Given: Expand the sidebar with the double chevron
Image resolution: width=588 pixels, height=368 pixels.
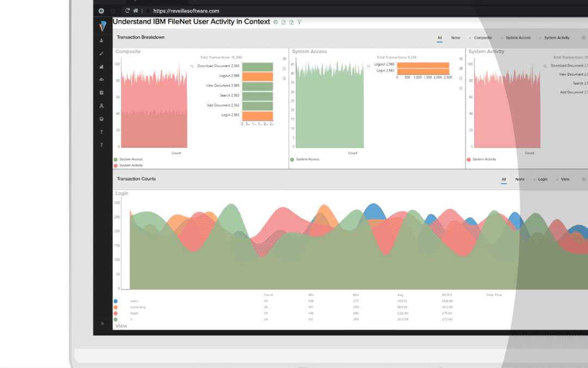Looking at the screenshot, I should tap(102, 324).
